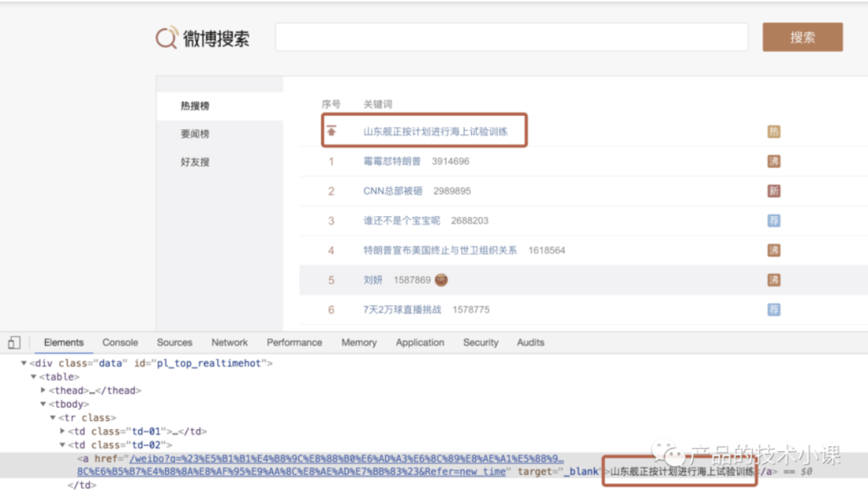The height and width of the screenshot is (504, 868).
Task: Click the id value pl_top_realtimehot
Action: pos(209,363)
